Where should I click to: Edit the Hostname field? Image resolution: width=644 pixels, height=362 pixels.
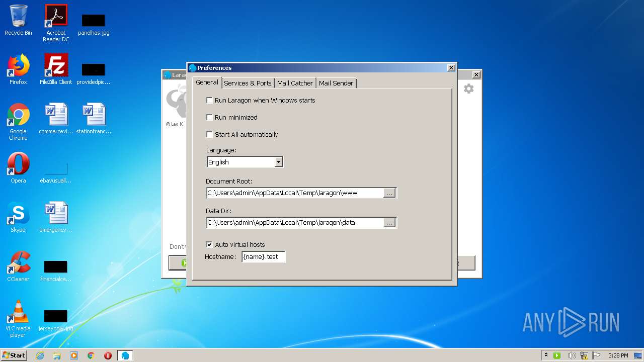pyautogui.click(x=263, y=257)
